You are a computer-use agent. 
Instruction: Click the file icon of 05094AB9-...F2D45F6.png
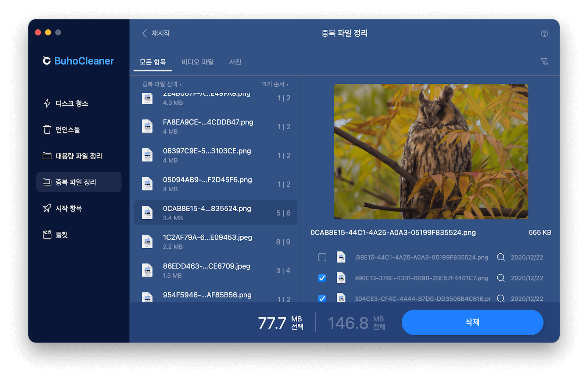pyautogui.click(x=147, y=184)
